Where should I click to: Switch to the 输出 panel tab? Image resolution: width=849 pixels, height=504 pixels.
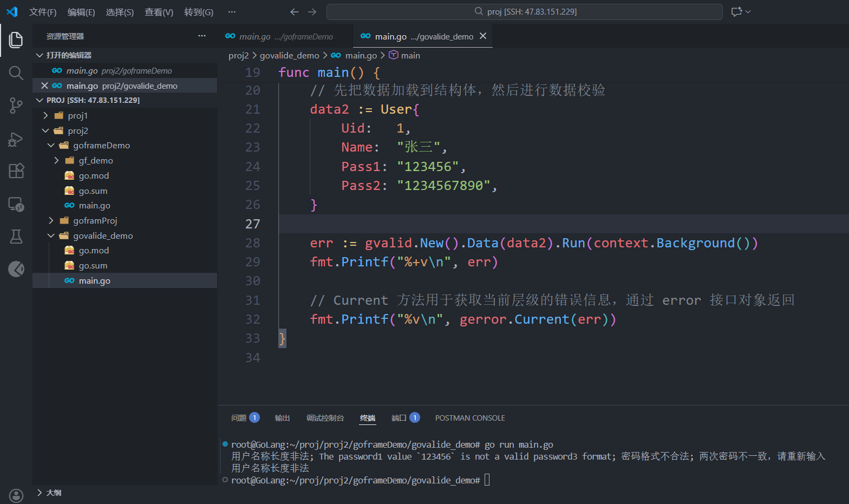pos(282,418)
